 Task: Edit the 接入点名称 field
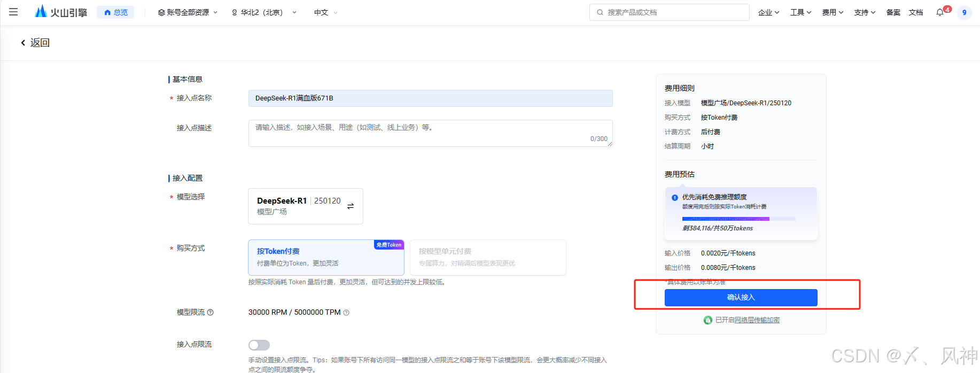click(x=430, y=98)
